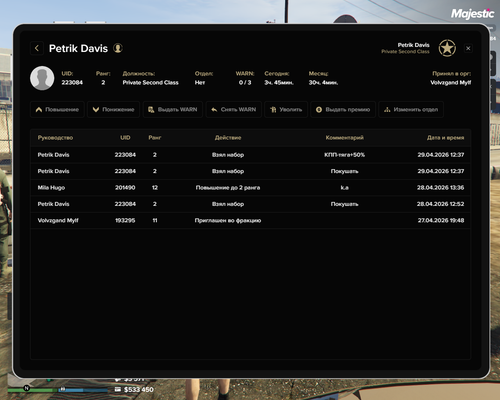Click the up-arrow icon on Повышение
This screenshot has width=500, height=400.
point(39,110)
